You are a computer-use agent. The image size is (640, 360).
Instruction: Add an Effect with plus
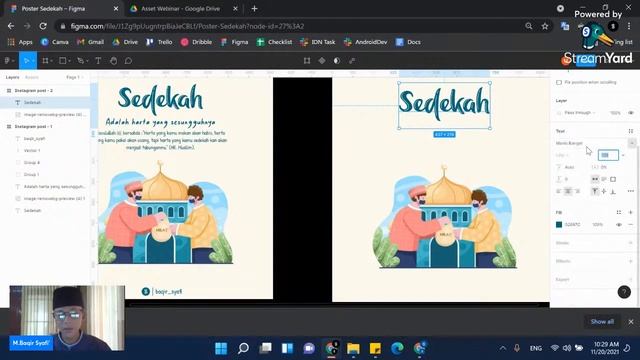click(631, 261)
